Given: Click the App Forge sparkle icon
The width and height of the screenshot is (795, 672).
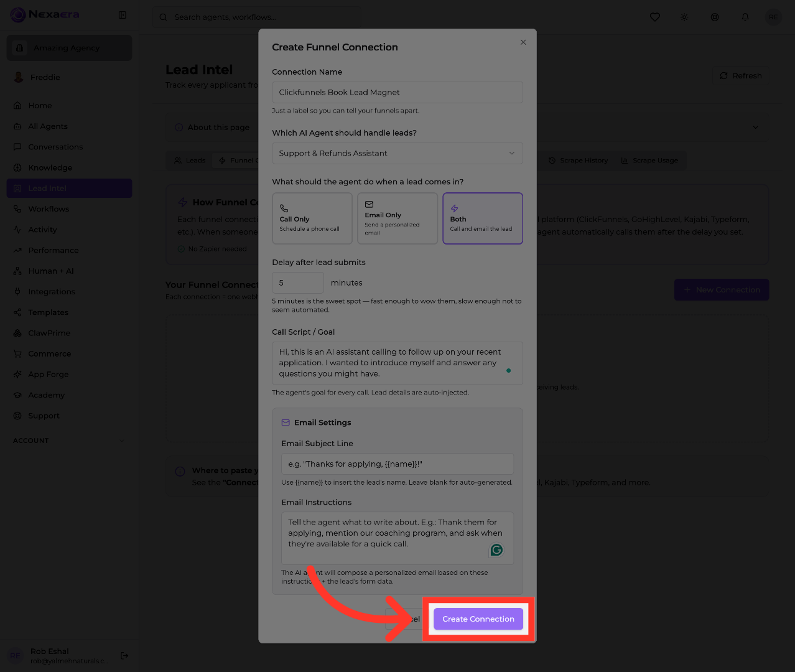Looking at the screenshot, I should (x=17, y=375).
